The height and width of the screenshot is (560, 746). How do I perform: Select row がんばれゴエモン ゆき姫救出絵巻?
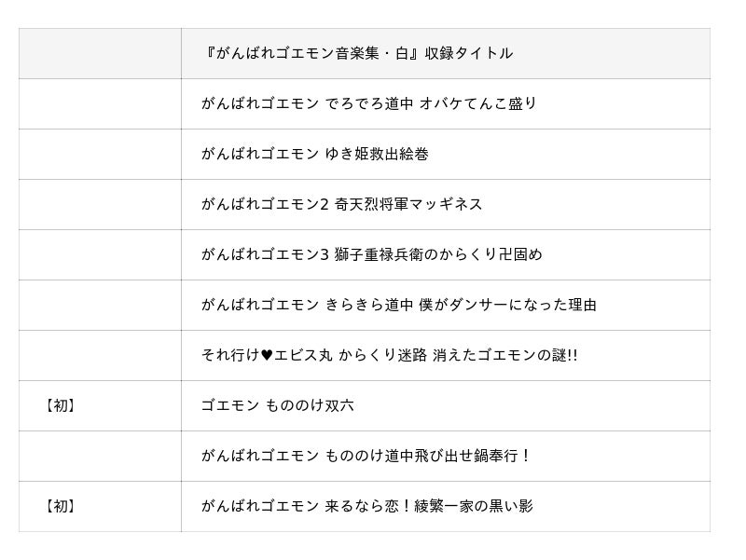pyautogui.click(x=365, y=154)
